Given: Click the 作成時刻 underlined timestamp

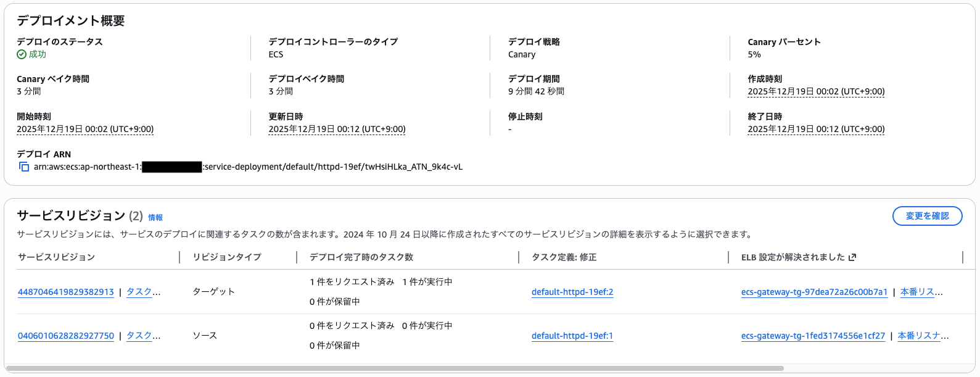Looking at the screenshot, I should click(817, 91).
